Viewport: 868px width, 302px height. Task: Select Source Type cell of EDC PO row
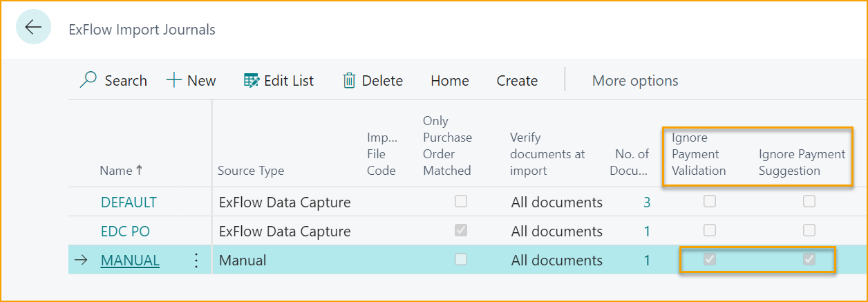point(285,232)
